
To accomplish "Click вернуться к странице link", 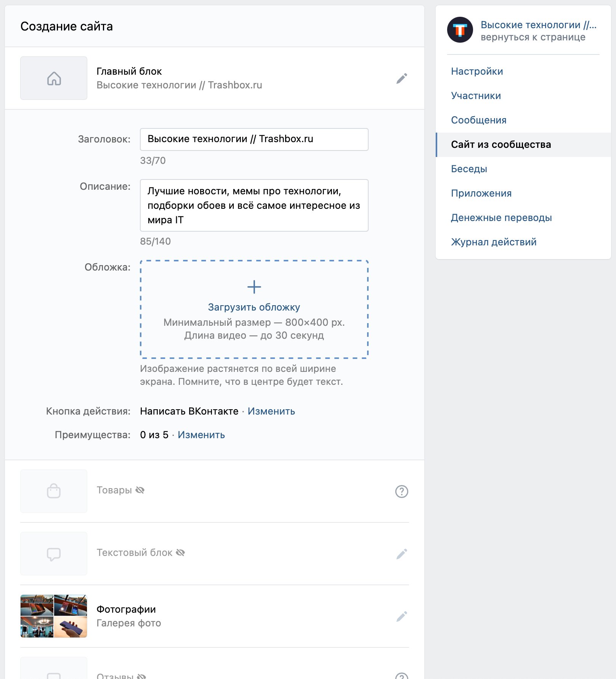I will [x=533, y=37].
